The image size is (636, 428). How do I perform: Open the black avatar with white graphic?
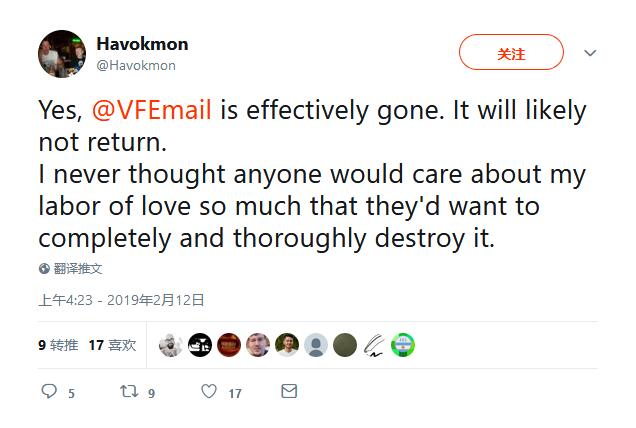[x=200, y=345]
